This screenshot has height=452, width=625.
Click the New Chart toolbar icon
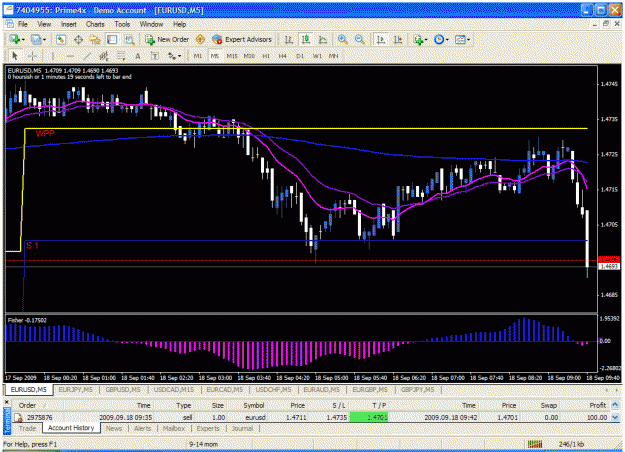15,39
